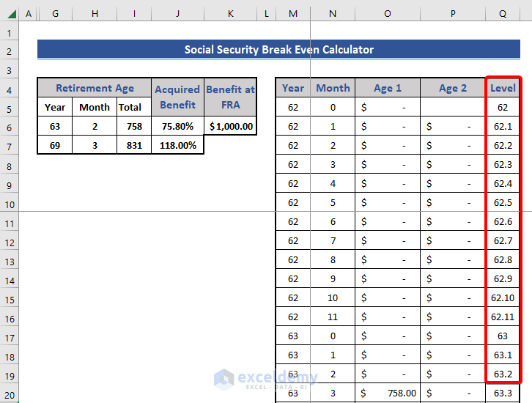Select the Benefit at FRA header cell
The image size is (532, 403).
(x=230, y=97)
